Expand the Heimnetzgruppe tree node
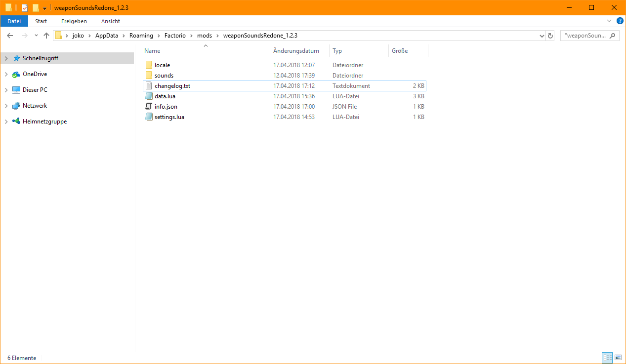The height and width of the screenshot is (364, 626). [6, 121]
